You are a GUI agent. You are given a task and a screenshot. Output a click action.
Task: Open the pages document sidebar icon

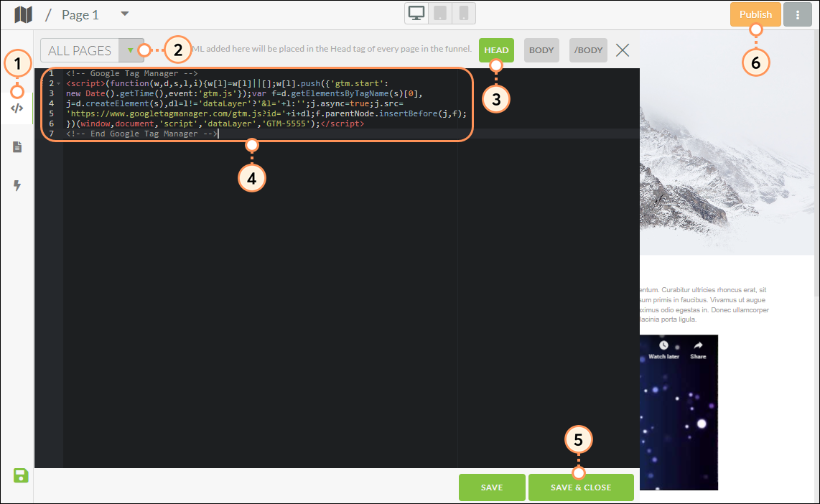pos(17,147)
